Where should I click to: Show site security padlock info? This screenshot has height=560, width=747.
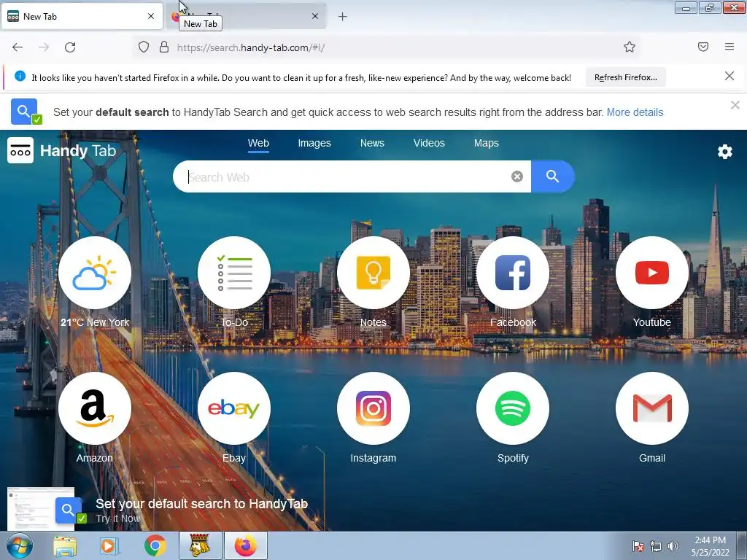164,47
